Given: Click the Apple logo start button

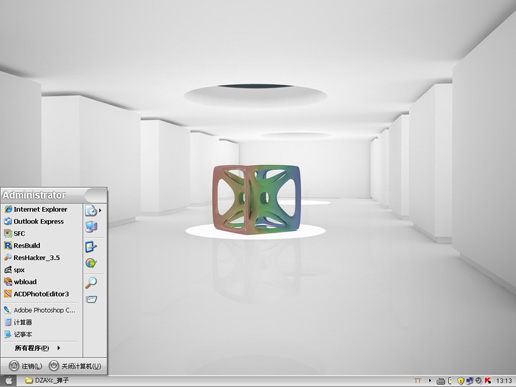Looking at the screenshot, I should 8,380.
